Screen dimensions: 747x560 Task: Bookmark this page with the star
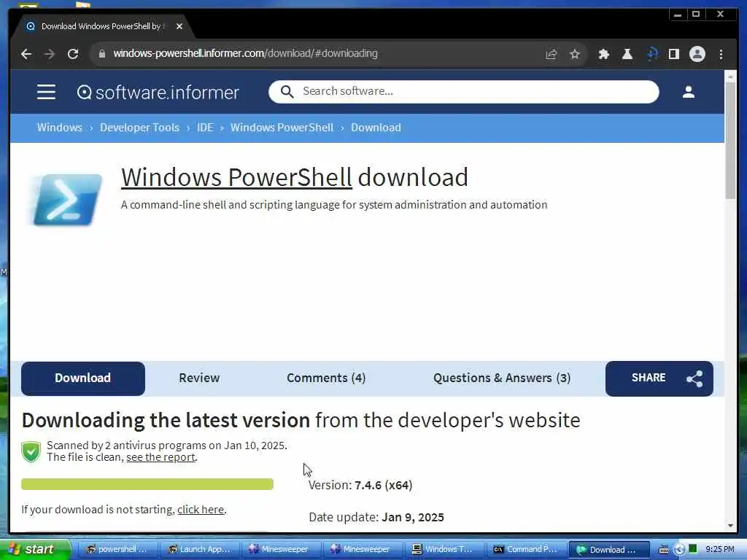575,54
